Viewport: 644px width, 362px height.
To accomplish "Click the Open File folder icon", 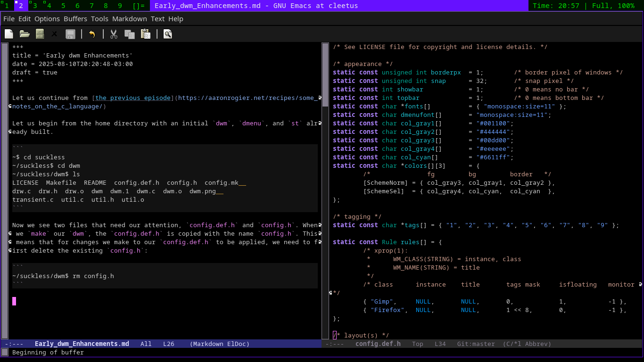I will [x=25, y=34].
